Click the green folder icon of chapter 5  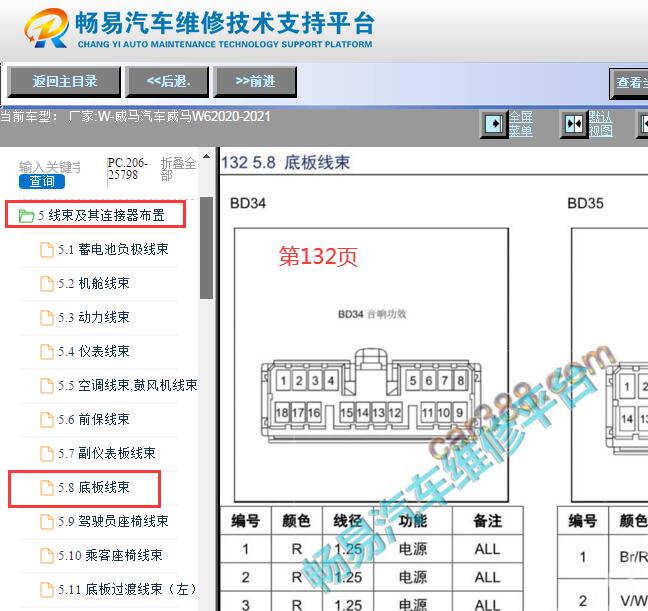click(x=26, y=215)
